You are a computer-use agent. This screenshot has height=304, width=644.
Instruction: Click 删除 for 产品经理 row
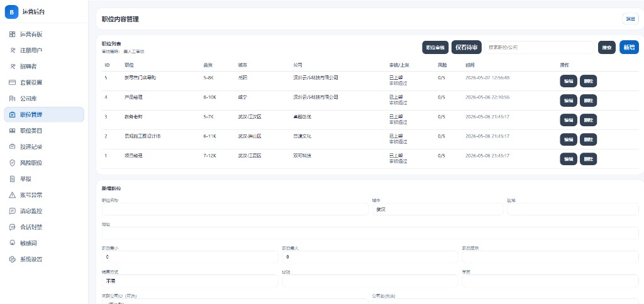[x=588, y=100]
